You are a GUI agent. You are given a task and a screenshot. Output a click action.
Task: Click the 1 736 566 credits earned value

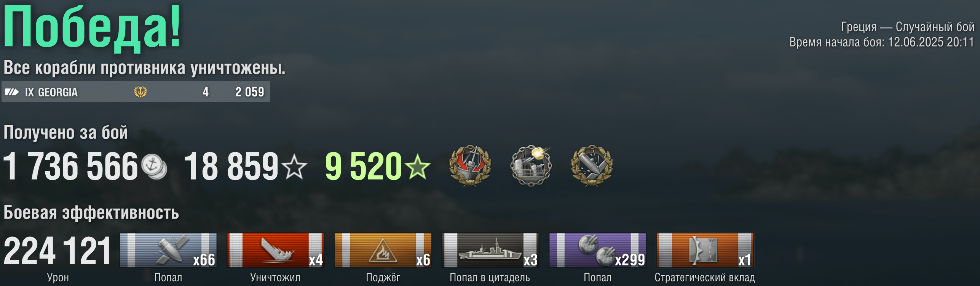tap(71, 166)
